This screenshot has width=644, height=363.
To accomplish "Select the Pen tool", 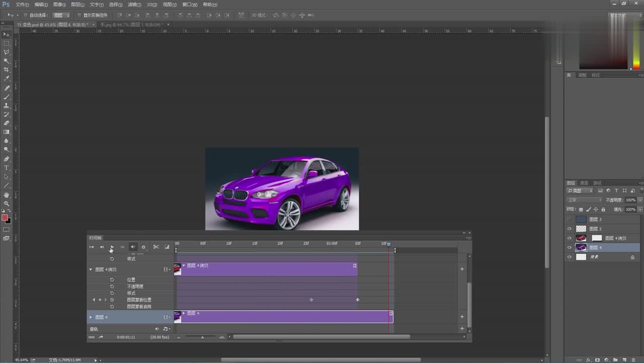I will pos(7,159).
